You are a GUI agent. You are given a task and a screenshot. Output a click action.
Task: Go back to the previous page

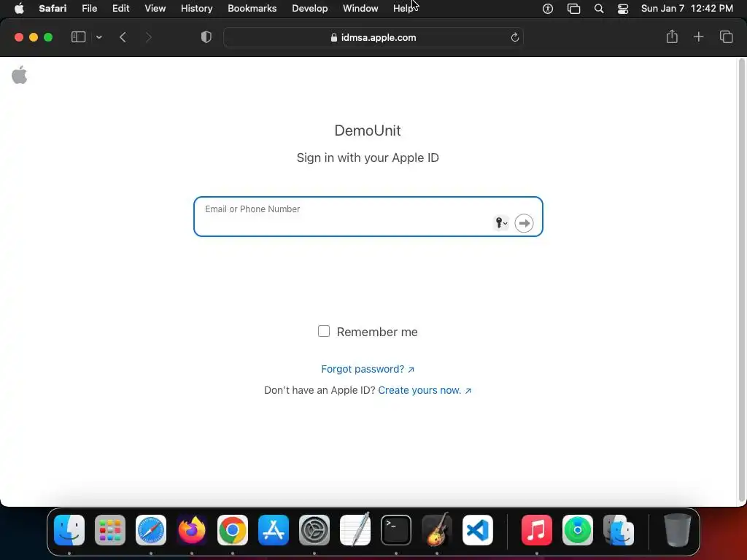click(123, 37)
